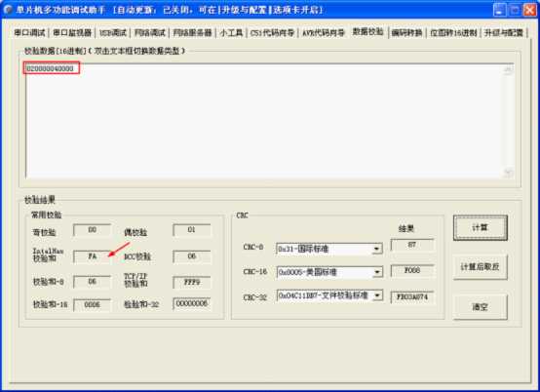Switch to the 位图转16进制 tab
540x392 pixels.
click(453, 33)
